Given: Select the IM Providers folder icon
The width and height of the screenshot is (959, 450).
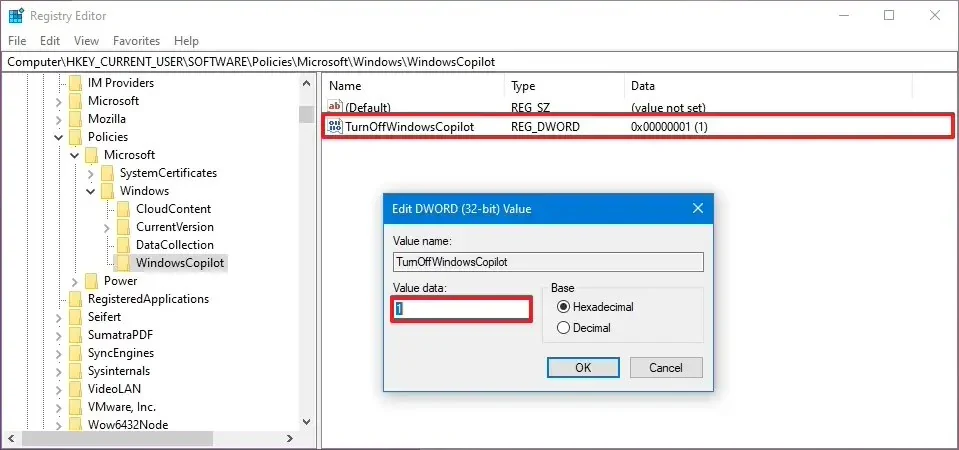Looking at the screenshot, I should point(75,83).
